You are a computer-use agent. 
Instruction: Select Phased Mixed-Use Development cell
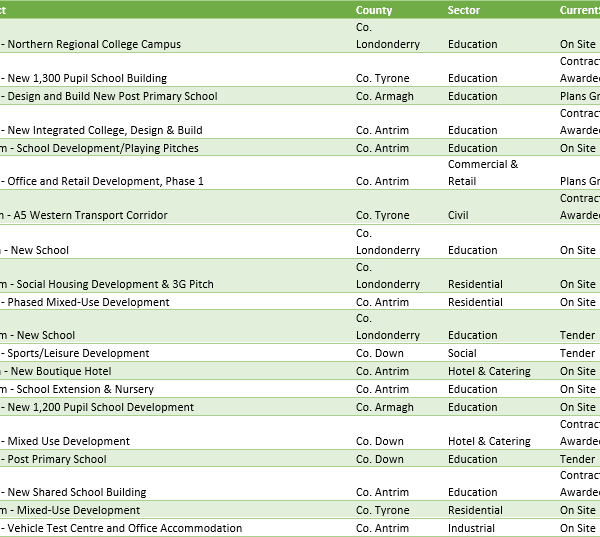coord(88,302)
